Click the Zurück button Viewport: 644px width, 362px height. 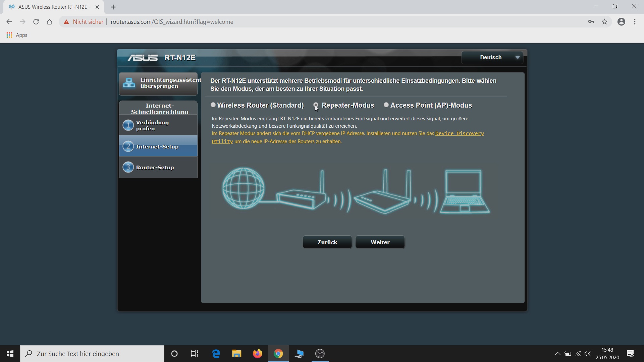coord(327,242)
